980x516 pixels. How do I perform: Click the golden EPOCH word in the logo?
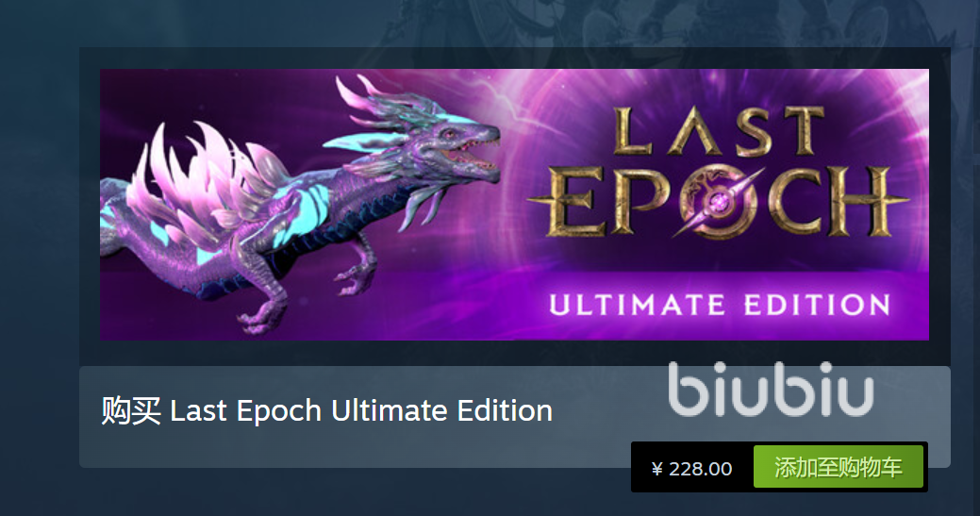718,202
